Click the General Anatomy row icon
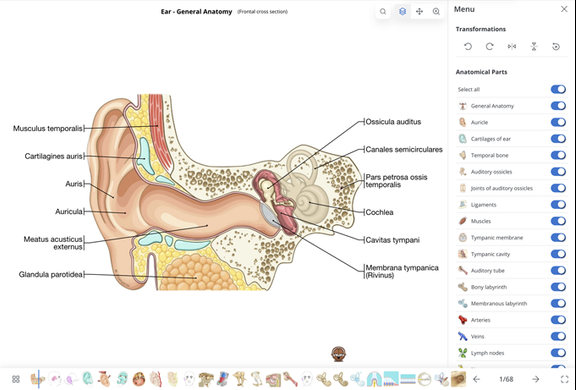This screenshot has height=390, width=576. 462,106
